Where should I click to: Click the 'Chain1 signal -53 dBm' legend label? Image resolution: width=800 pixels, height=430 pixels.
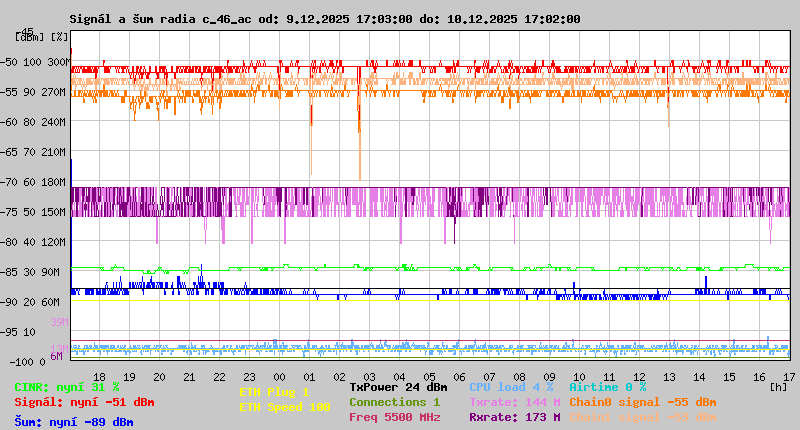643,417
